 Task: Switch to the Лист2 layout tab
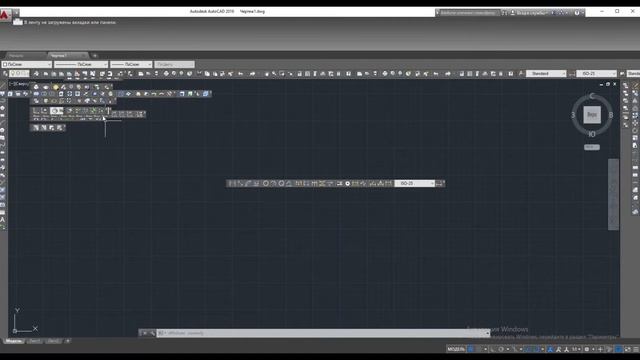[x=53, y=341]
